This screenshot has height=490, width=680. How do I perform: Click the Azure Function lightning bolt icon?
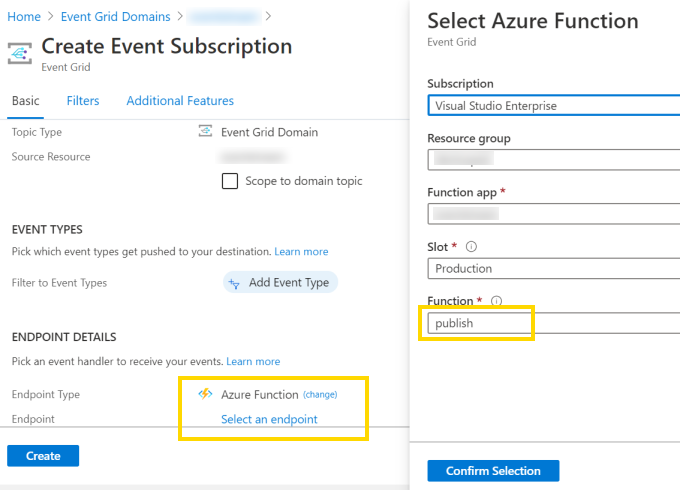(x=205, y=394)
